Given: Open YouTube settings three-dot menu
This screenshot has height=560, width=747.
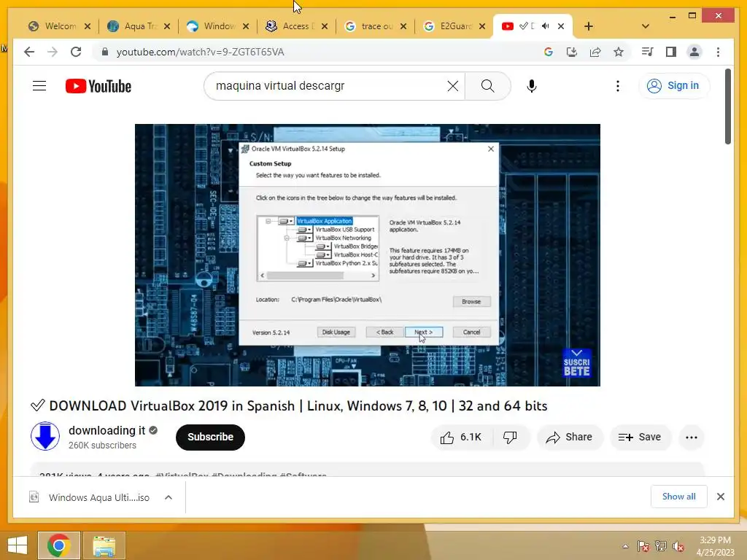Looking at the screenshot, I should point(617,86).
